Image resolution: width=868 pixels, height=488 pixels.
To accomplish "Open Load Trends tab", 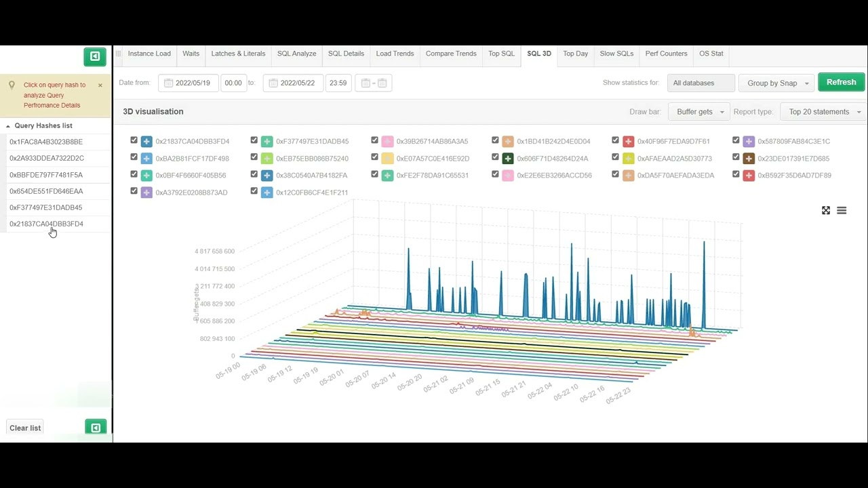I will [395, 54].
